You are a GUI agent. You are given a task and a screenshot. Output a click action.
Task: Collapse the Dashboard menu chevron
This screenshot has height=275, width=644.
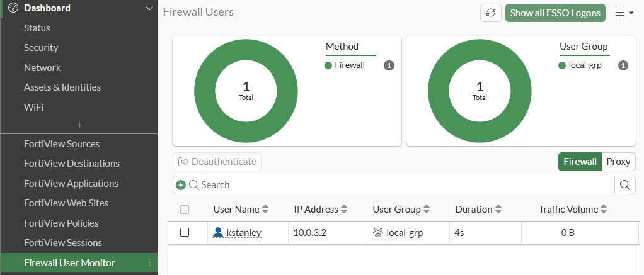coord(149,8)
